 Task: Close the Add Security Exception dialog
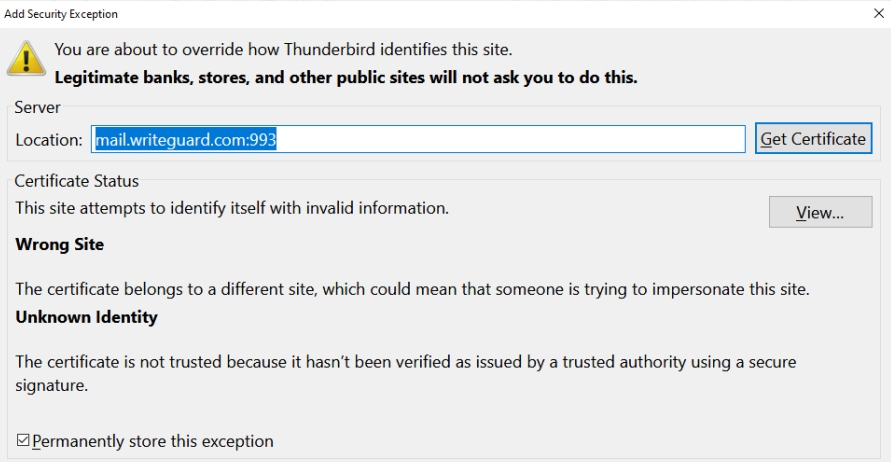click(x=878, y=14)
